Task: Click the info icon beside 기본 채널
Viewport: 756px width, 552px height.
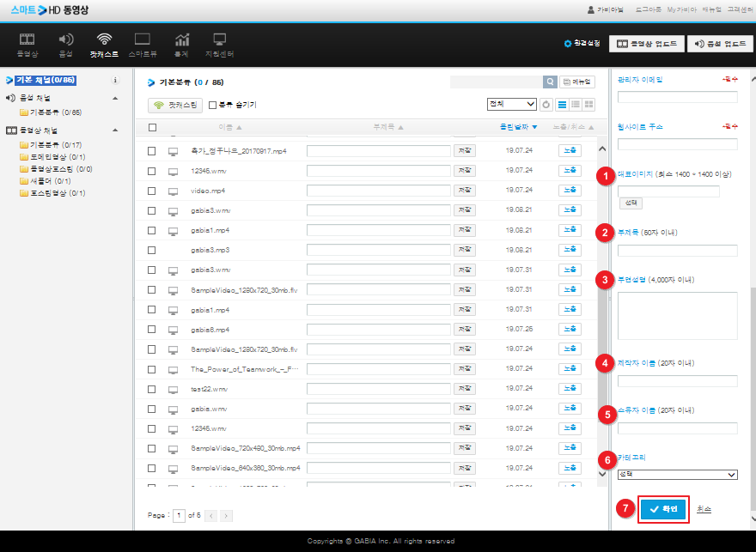Action: pyautogui.click(x=115, y=81)
